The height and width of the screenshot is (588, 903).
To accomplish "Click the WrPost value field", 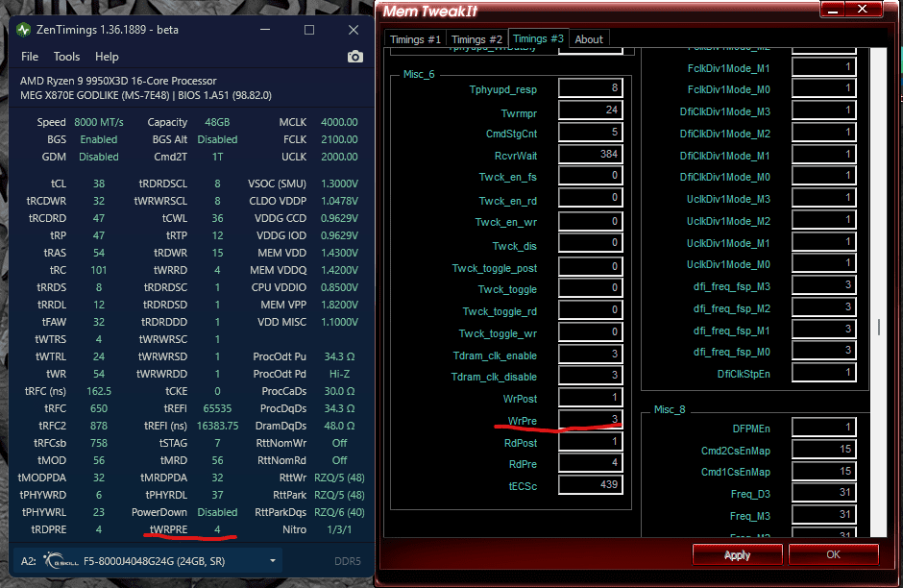I will point(590,398).
